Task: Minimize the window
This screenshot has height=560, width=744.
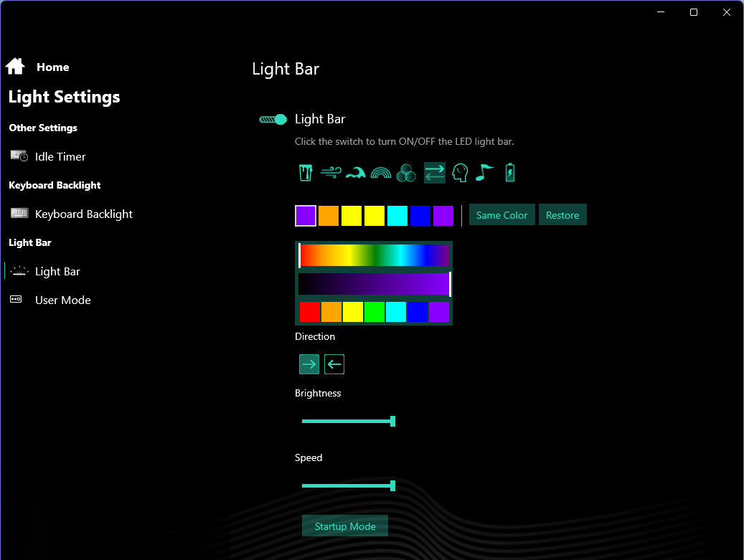Action: click(x=661, y=12)
